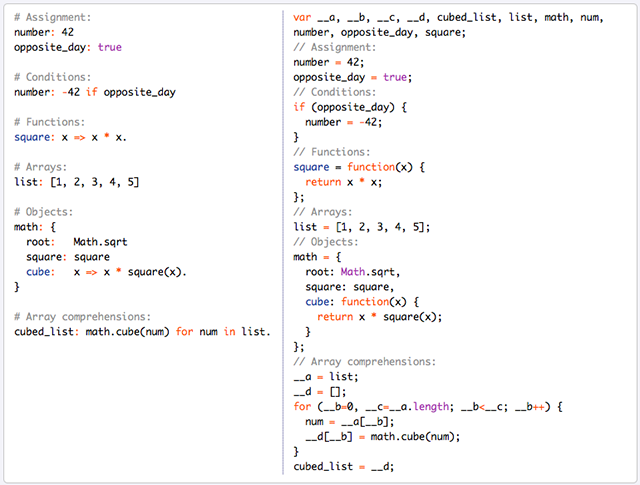The height and width of the screenshot is (485, 640).
Task: Click the line "cube: function(x) {"
Action: click(x=362, y=302)
